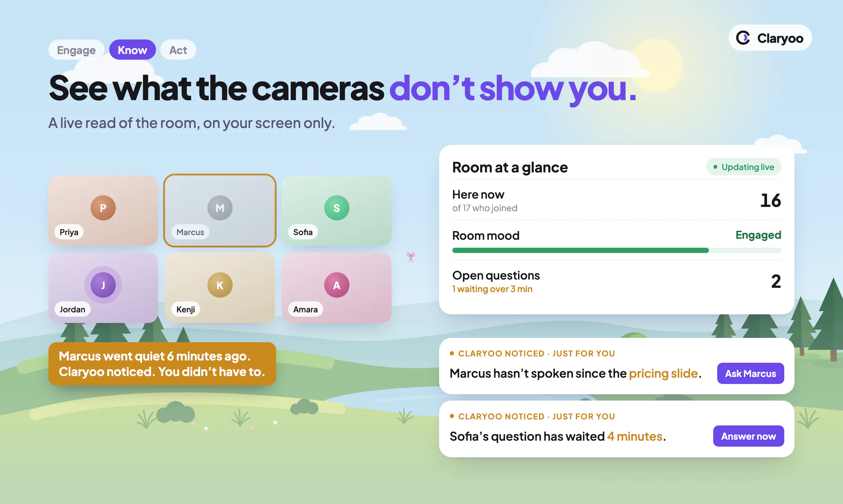Image resolution: width=843 pixels, height=504 pixels.
Task: Click the Updating live status badge
Action: click(x=744, y=167)
